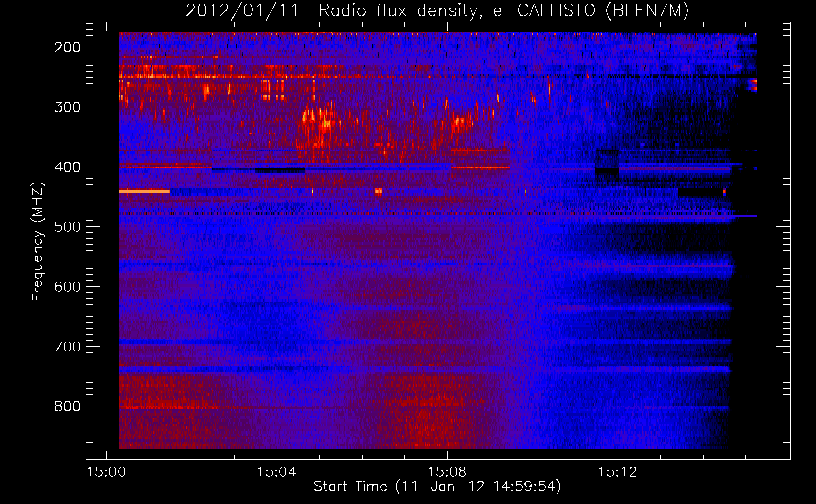Click the 15:00 time axis label
This screenshot has height=504, width=816.
click(106, 472)
